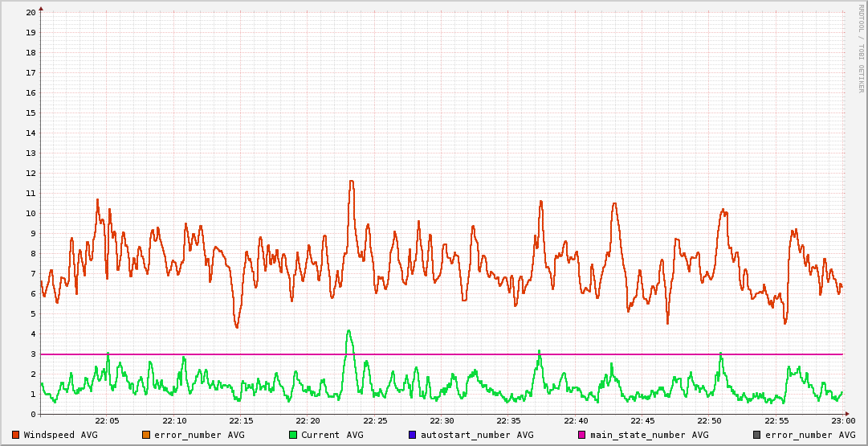Click the orange error_number AVG legend swatch
868x446 pixels.
146,435
